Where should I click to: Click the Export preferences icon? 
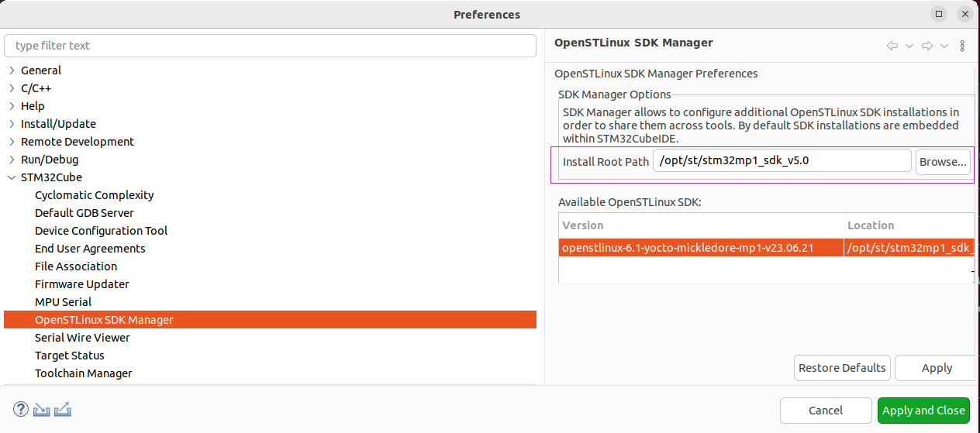tap(63, 410)
